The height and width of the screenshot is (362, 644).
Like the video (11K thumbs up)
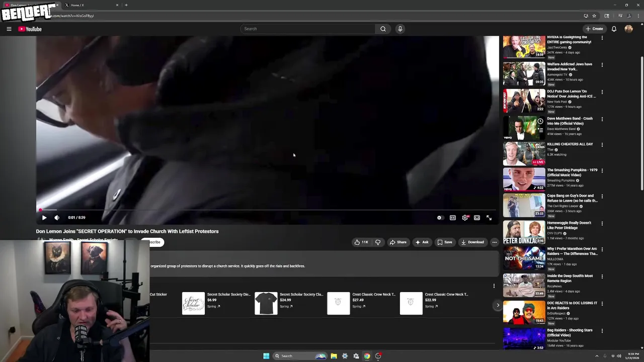click(361, 242)
